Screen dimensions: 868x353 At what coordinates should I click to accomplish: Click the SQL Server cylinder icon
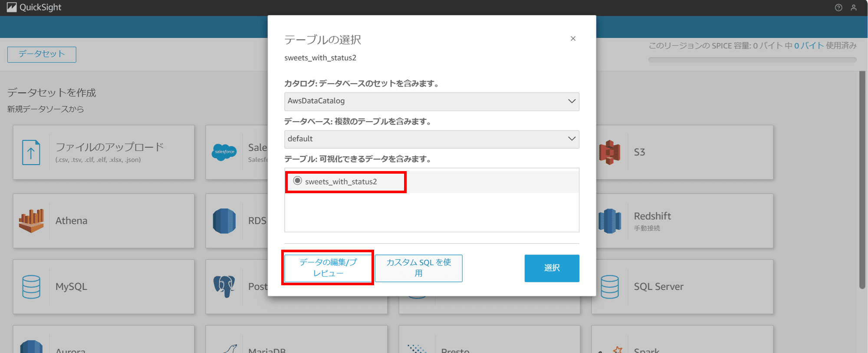pyautogui.click(x=610, y=287)
